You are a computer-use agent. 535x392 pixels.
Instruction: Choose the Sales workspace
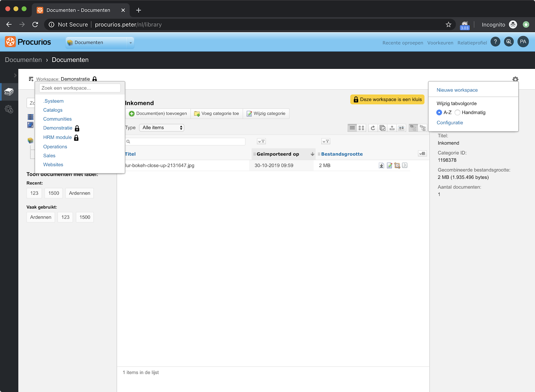pos(49,156)
